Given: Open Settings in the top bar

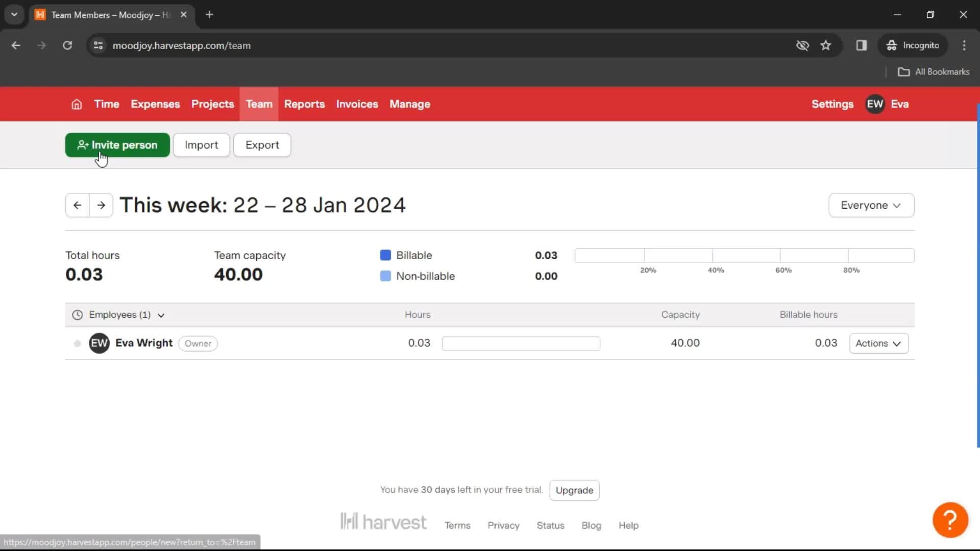Looking at the screenshot, I should [832, 104].
